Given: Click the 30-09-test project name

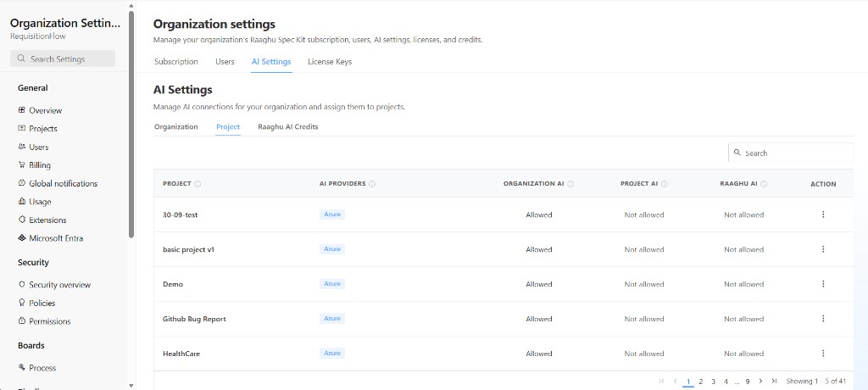Looking at the screenshot, I should (180, 215).
